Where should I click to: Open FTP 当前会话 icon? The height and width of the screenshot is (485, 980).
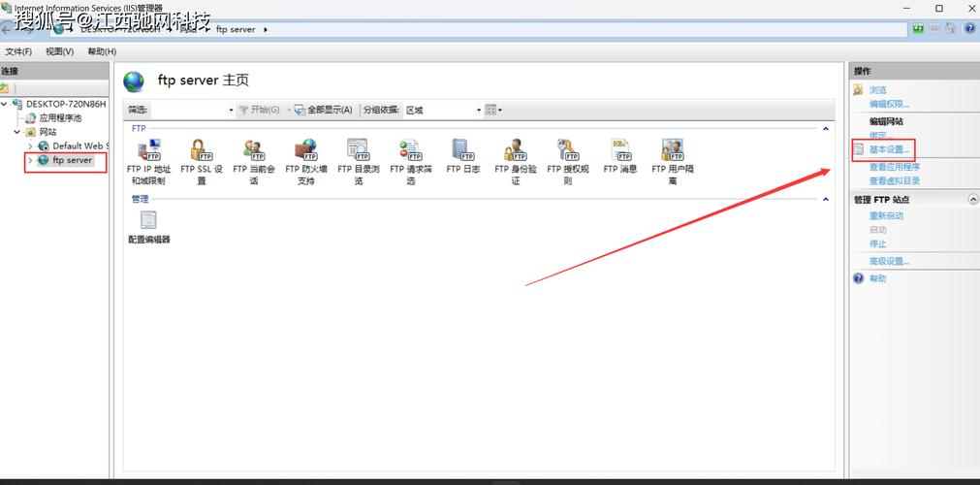(254, 150)
